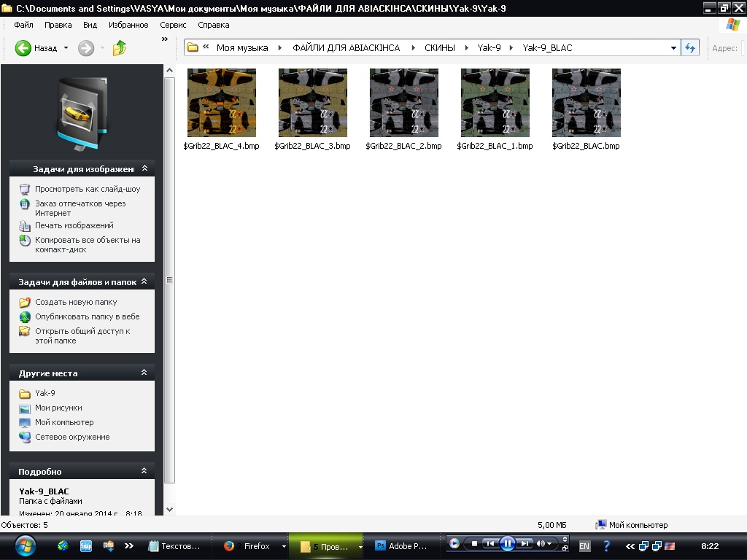Click the blue help question mark icon
747x560 pixels.
coord(606,545)
